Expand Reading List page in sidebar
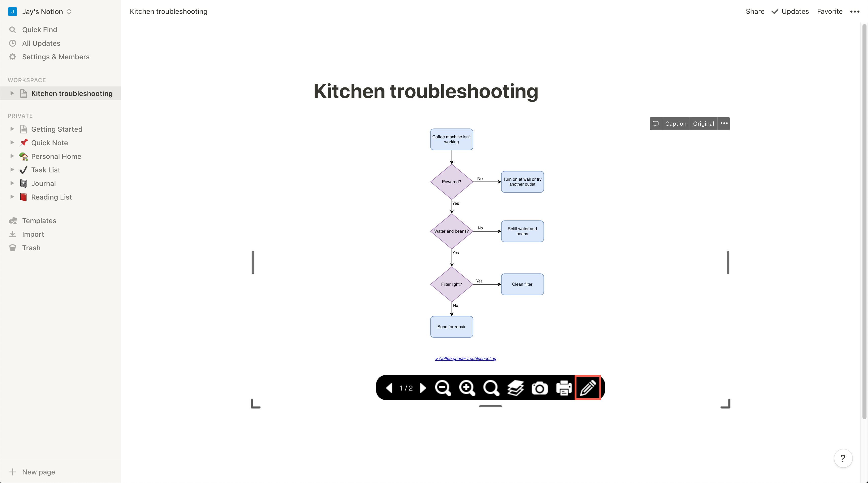 tap(12, 197)
